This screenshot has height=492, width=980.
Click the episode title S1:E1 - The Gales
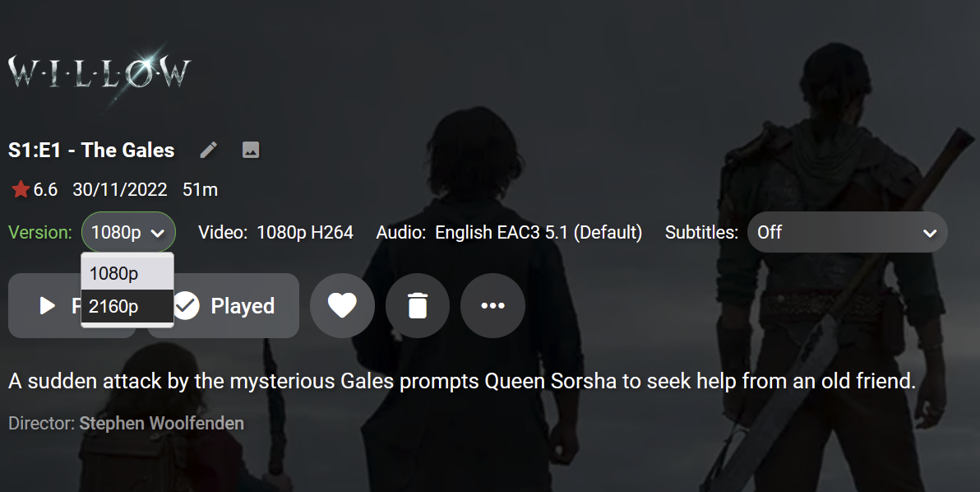91,150
